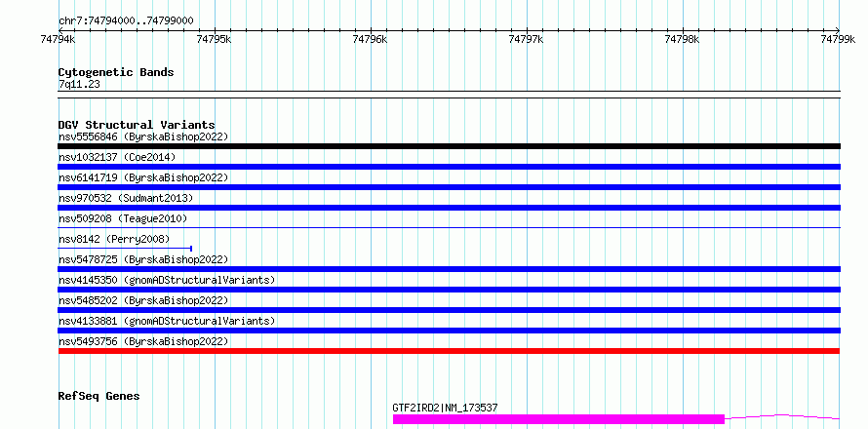Select the nsv8142 (Perry2008) label
This screenshot has height=429, width=868.
pyautogui.click(x=114, y=239)
